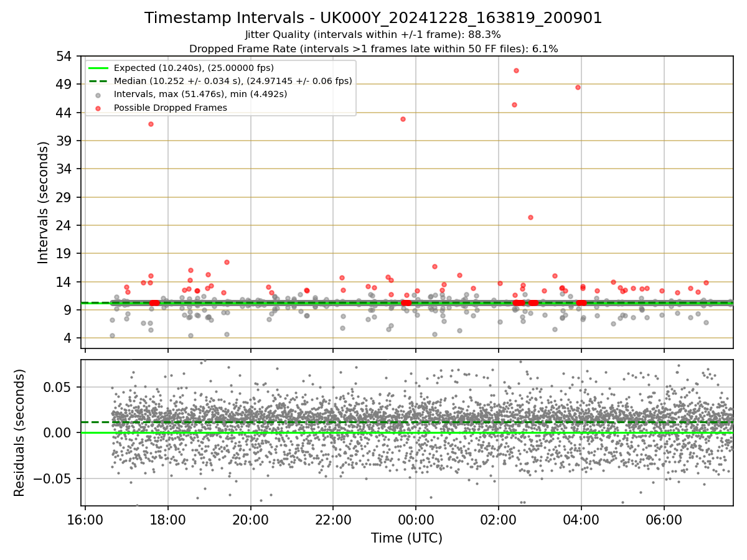Click the y-axis tick label '29'
This screenshot has height=560, width=747.
coord(63,197)
